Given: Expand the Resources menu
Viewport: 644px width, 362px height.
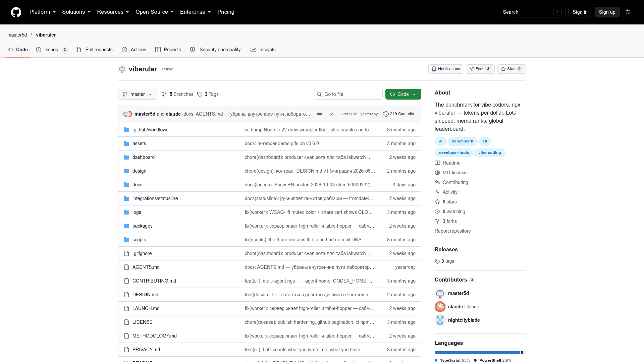Looking at the screenshot, I should [113, 12].
